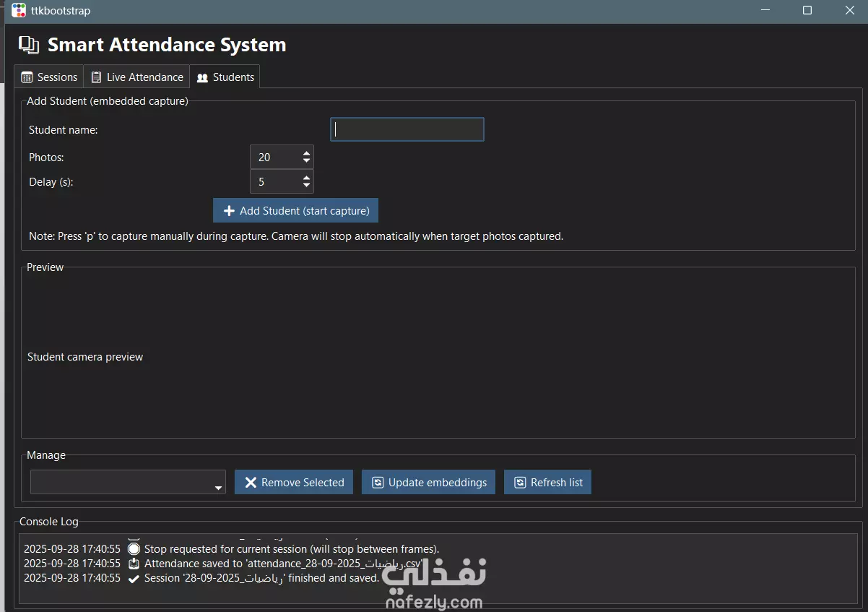This screenshot has width=868, height=612.
Task: Click the 'Student name:' label
Action: coord(63,130)
